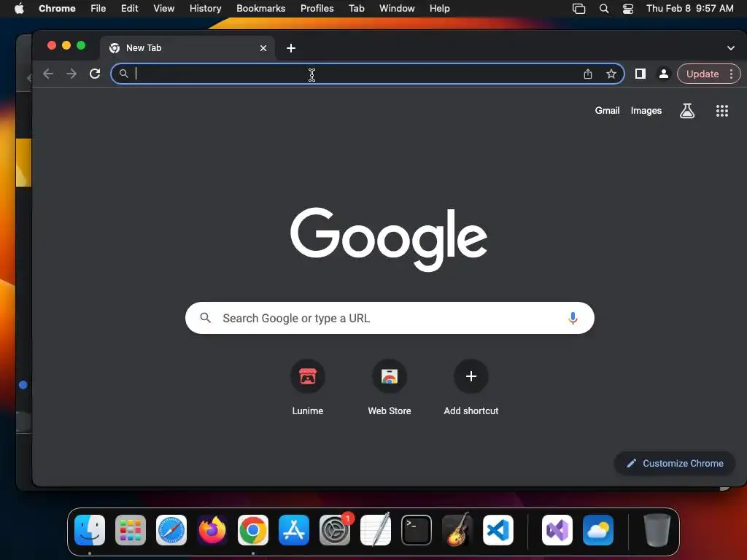Screen dimensions: 747x560
Task: Open Finder from the dock
Action: pyautogui.click(x=90, y=530)
